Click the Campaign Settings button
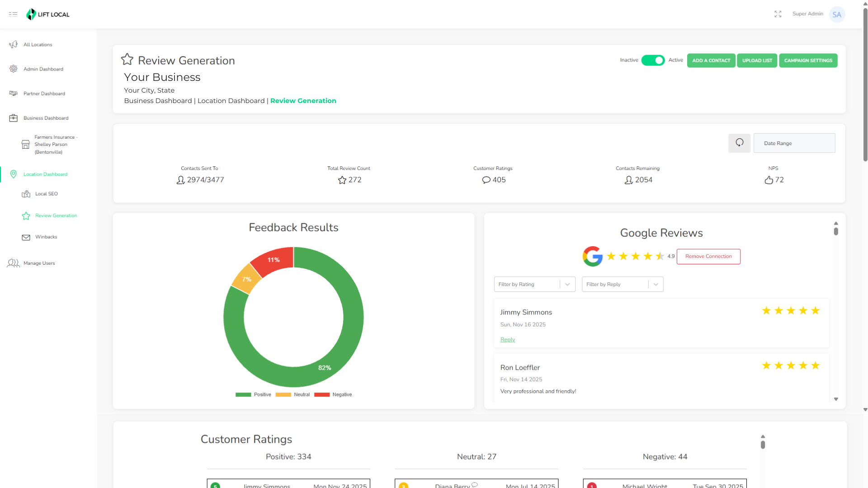Viewport: 868px width, 488px height. [x=808, y=61]
